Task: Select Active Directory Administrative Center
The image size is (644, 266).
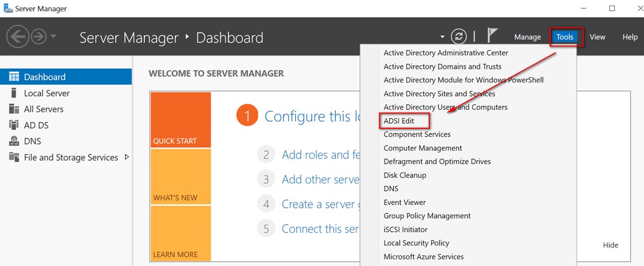Action: (x=446, y=53)
